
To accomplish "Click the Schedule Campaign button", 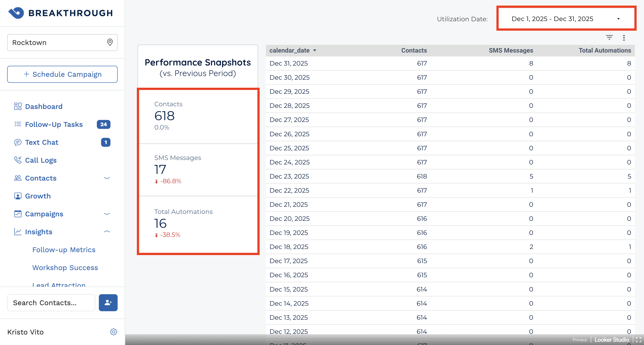I will 62,74.
